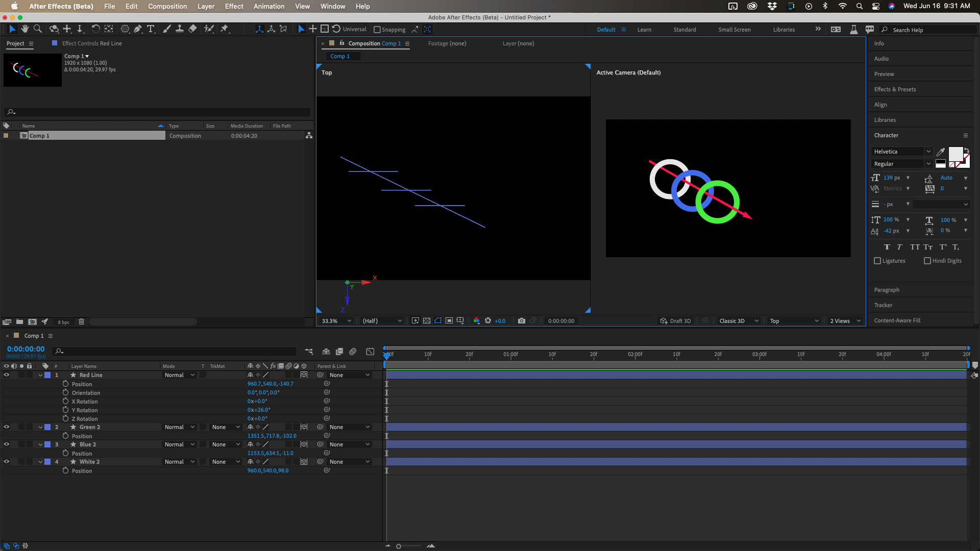Check the Ligatures box in Character panel
This screenshot has height=551, width=980.
[x=877, y=261]
